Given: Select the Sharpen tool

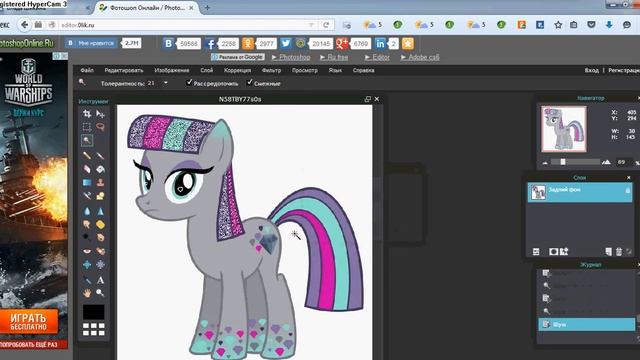Looking at the screenshot, I should [100, 211].
